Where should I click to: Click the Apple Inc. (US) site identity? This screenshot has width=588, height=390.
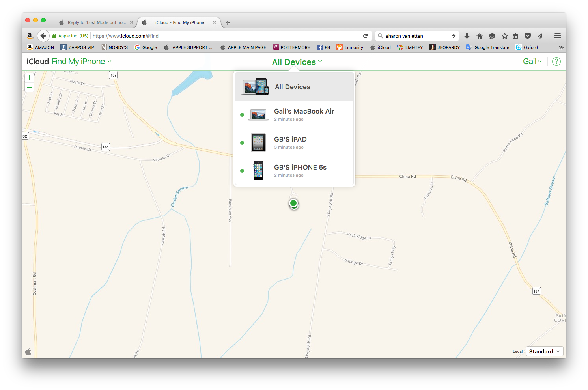[x=70, y=36]
